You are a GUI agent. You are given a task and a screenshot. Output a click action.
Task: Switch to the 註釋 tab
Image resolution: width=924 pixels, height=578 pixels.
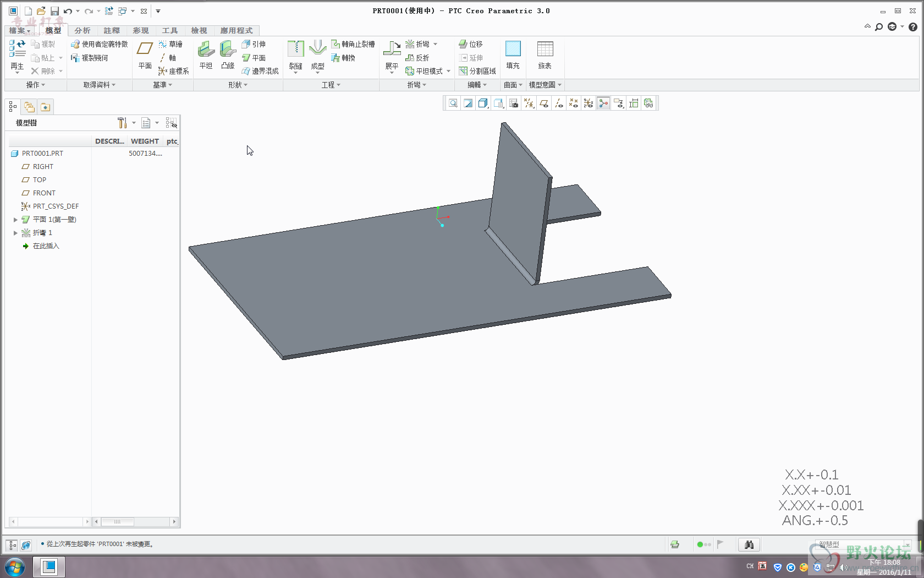pos(112,31)
